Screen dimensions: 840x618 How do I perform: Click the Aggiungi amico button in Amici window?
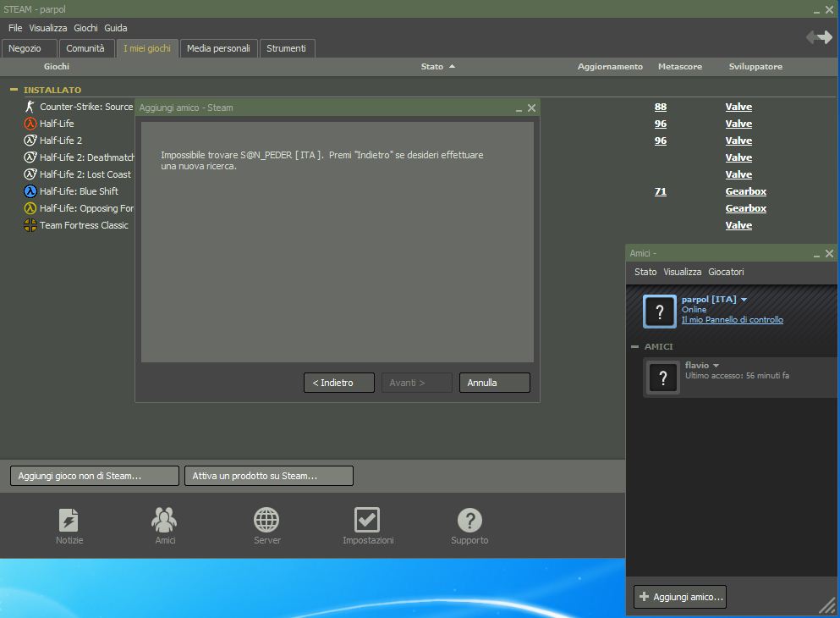(x=680, y=597)
